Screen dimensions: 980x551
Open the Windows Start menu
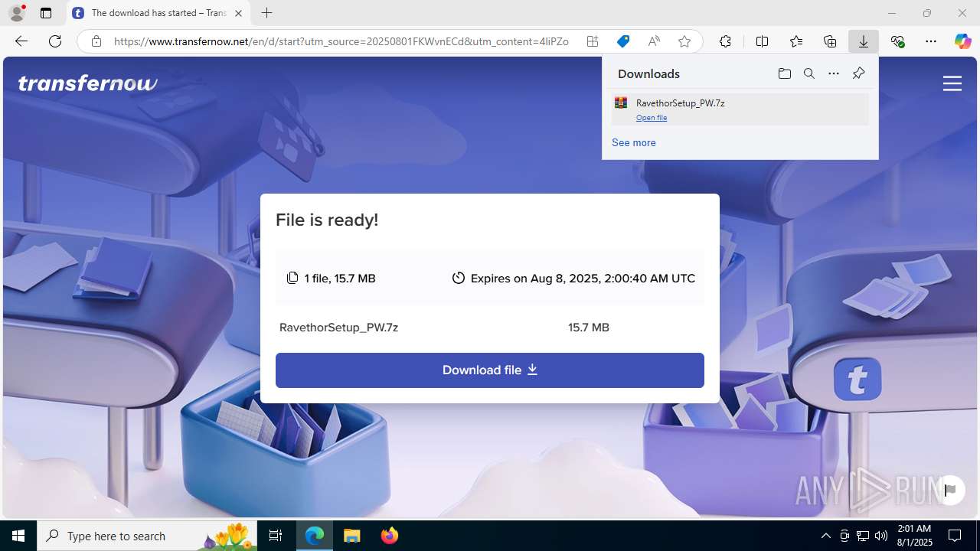(x=18, y=536)
